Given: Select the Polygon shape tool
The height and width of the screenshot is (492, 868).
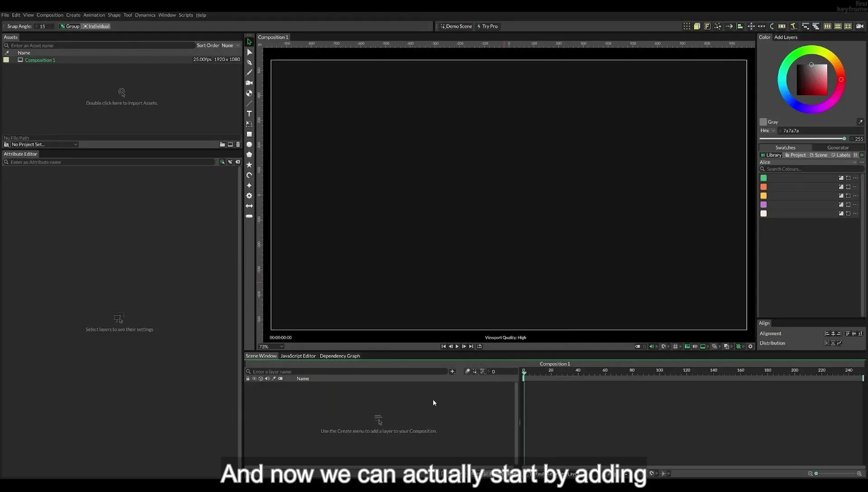Looking at the screenshot, I should [249, 155].
